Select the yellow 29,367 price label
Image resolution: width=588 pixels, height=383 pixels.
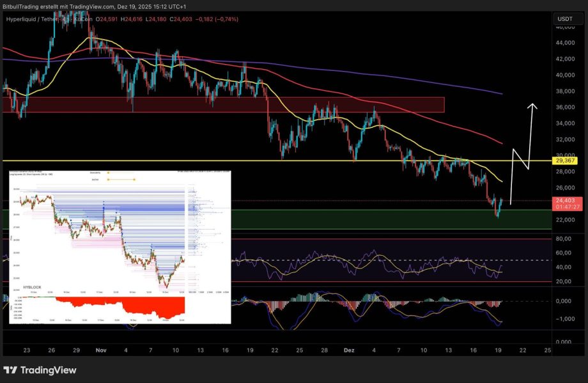565,161
